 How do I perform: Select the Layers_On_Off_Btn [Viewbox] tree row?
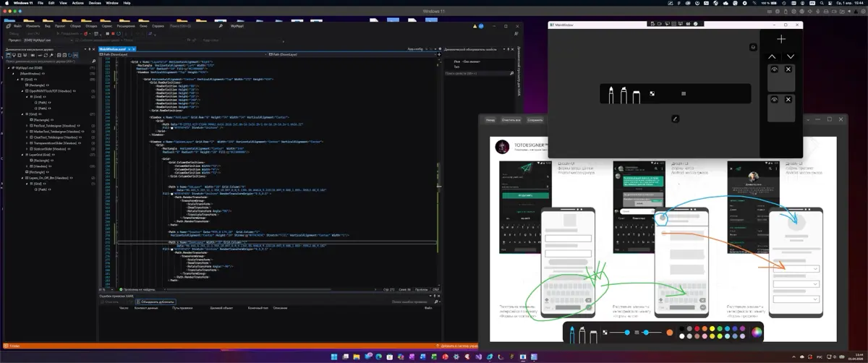[x=49, y=177]
